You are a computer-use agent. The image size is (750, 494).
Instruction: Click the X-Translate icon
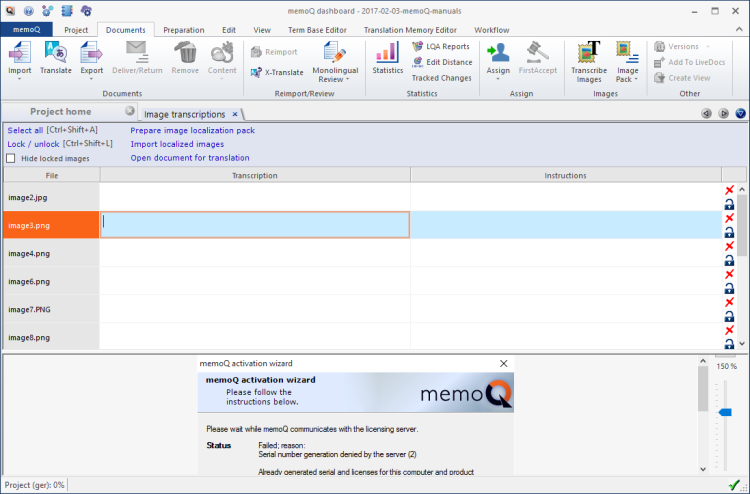click(256, 72)
